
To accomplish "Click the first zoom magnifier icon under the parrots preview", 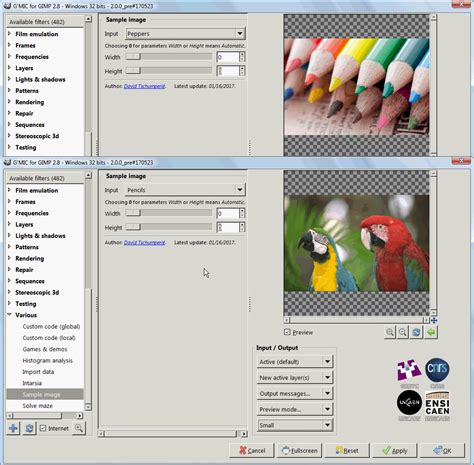I will click(x=390, y=332).
